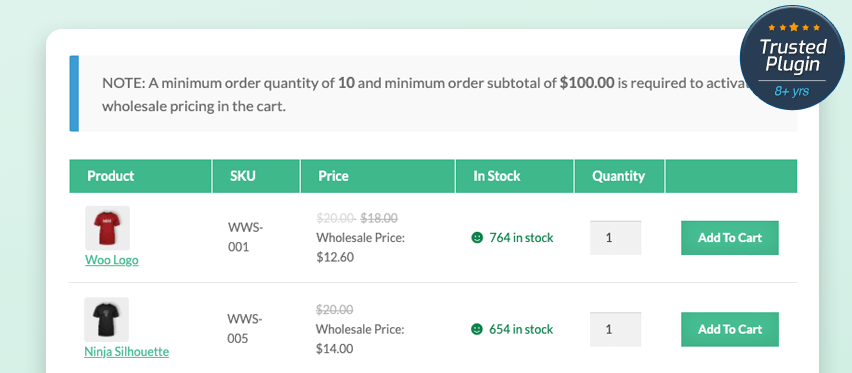
Task: Click the minimum order quantity notice
Action: [434, 94]
